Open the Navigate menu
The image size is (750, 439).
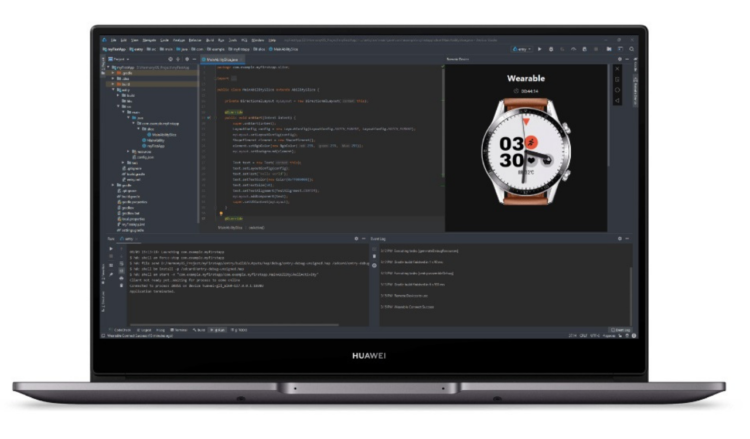149,40
